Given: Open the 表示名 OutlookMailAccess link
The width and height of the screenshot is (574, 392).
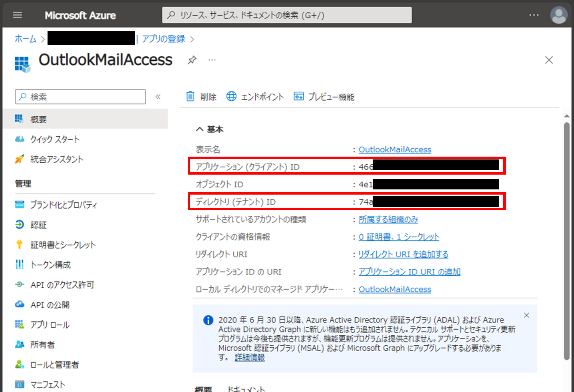Looking at the screenshot, I should 395,149.
